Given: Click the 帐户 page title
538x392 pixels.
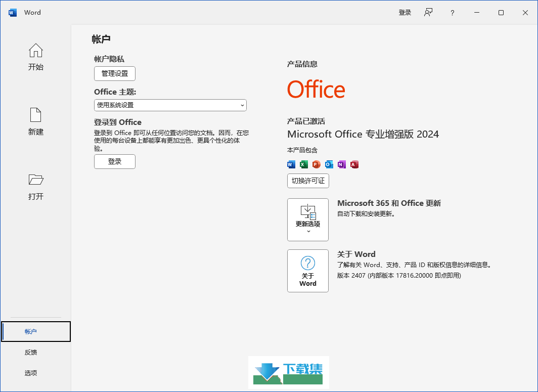Looking at the screenshot, I should tap(101, 39).
